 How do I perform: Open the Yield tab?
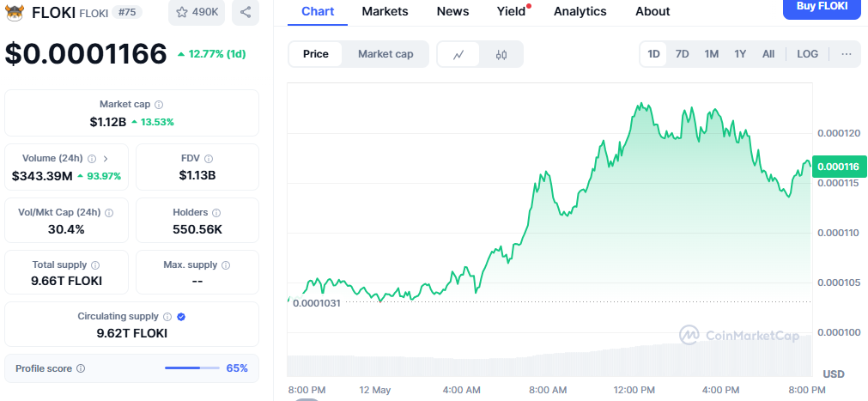coord(511,11)
